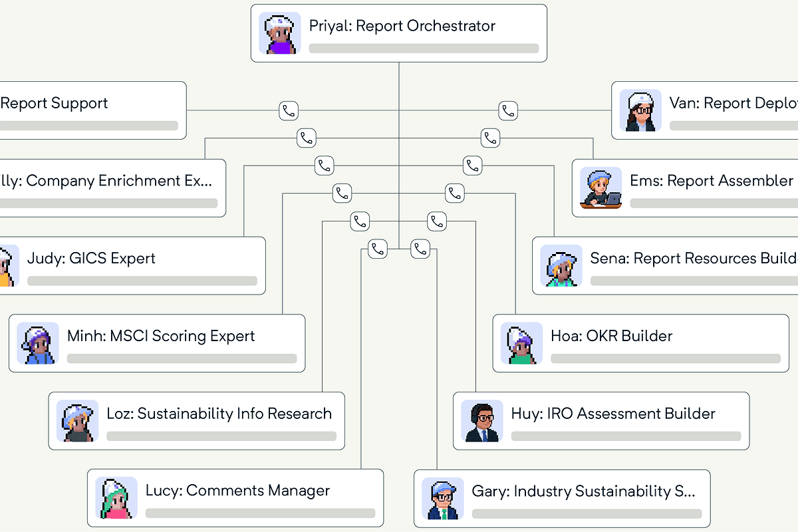Click phone icon on Hoa OKR Builder line
Image resolution: width=798 pixels, height=532 pixels.
(455, 194)
